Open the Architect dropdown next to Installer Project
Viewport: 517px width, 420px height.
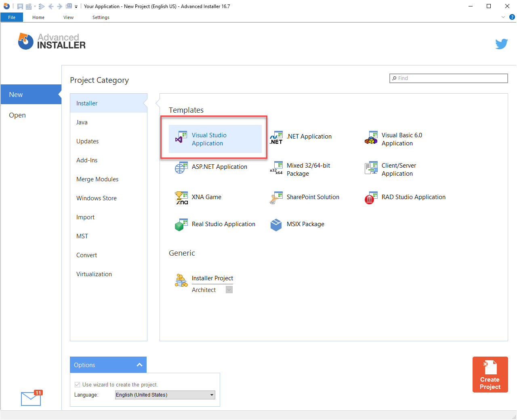coord(229,290)
